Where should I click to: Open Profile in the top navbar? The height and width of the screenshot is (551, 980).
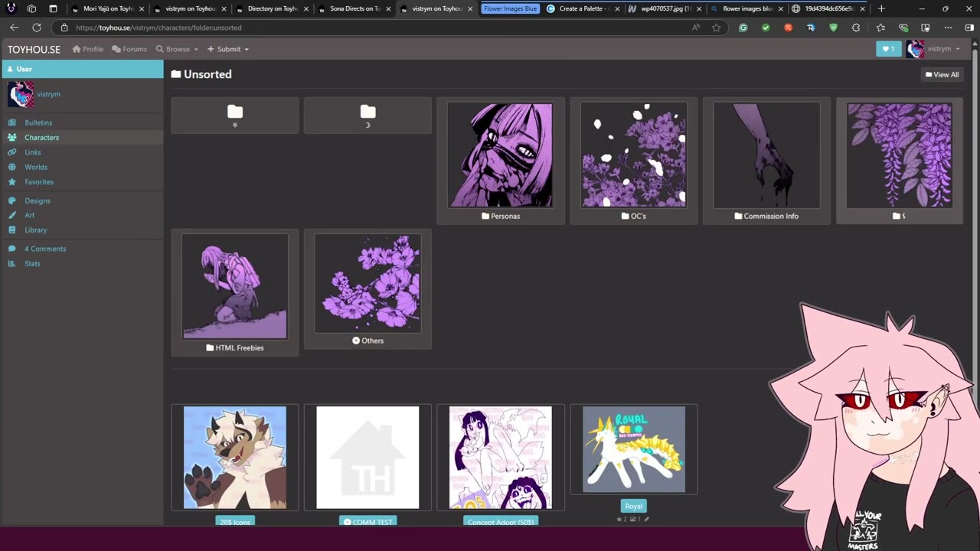(x=88, y=49)
